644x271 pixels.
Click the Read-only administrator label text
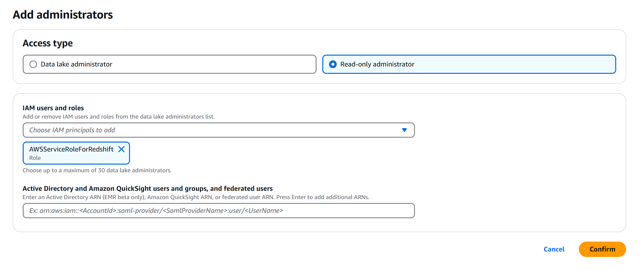coord(377,64)
